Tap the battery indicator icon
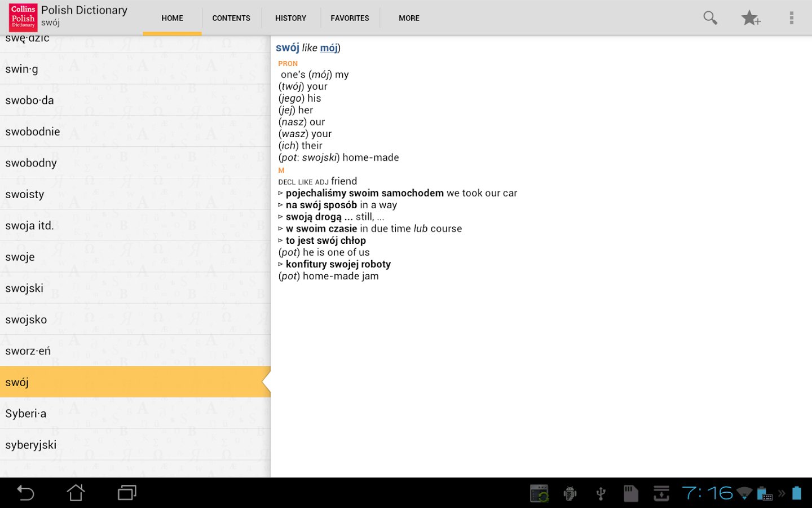 tap(796, 493)
